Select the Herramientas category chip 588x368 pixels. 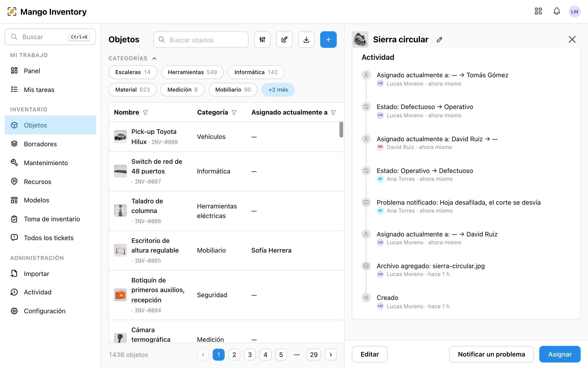click(x=192, y=72)
